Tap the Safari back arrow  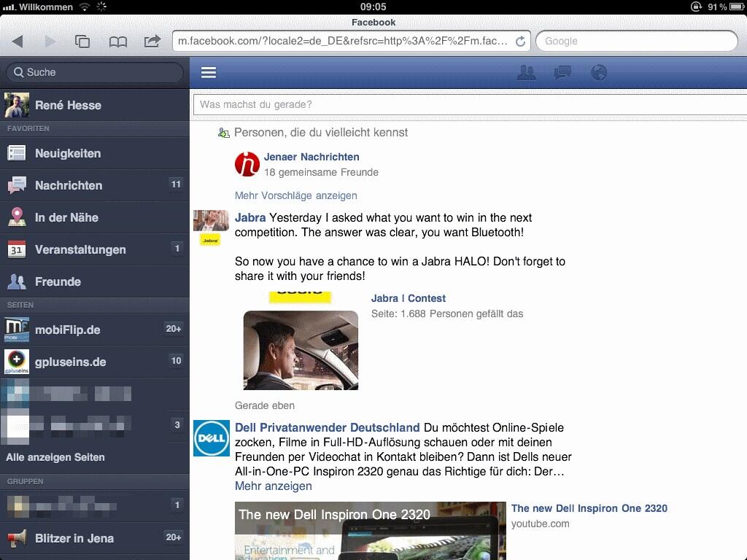pos(18,41)
